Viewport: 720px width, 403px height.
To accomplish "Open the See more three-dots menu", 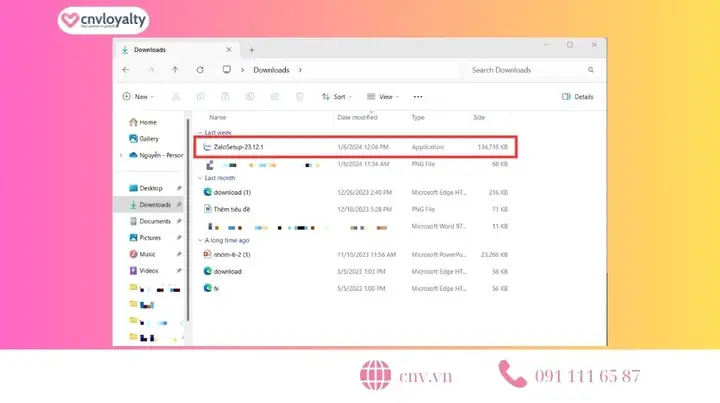I will [418, 97].
